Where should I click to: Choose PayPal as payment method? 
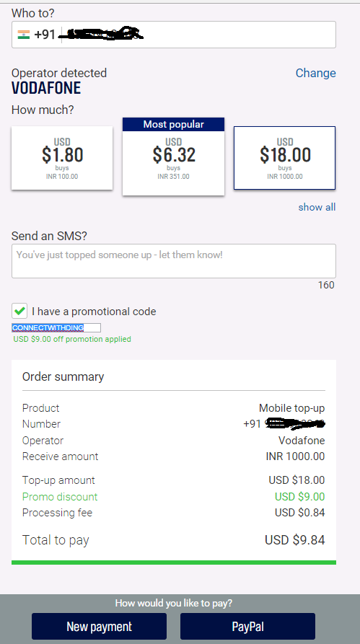point(247,627)
